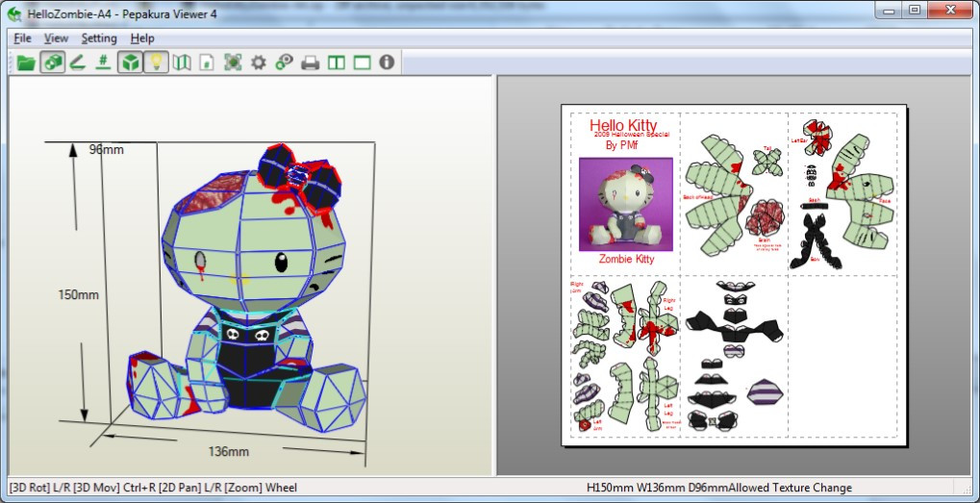Click the red 'Hello Kitty' title on the sheet
980x503 pixels.
click(x=623, y=125)
